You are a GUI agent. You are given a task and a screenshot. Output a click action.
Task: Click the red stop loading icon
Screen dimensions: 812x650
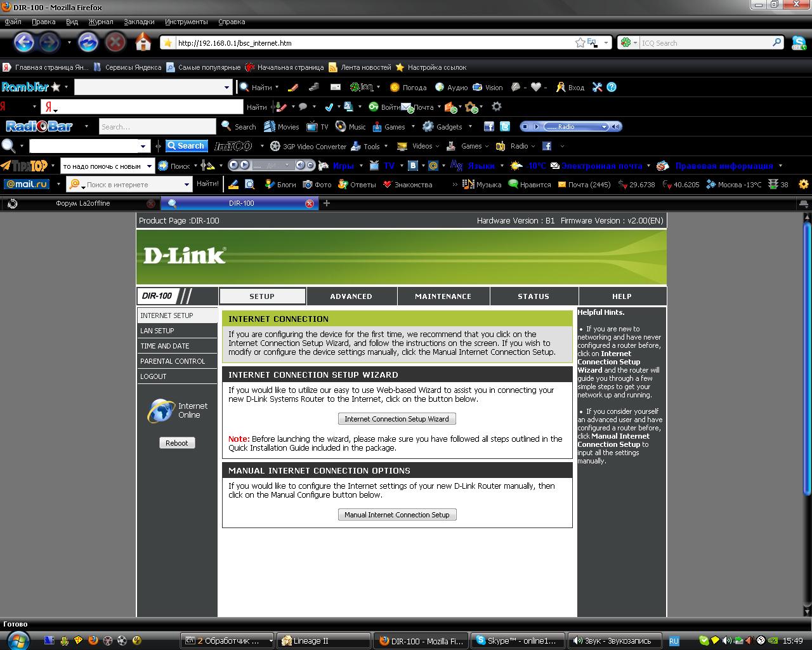(x=115, y=43)
